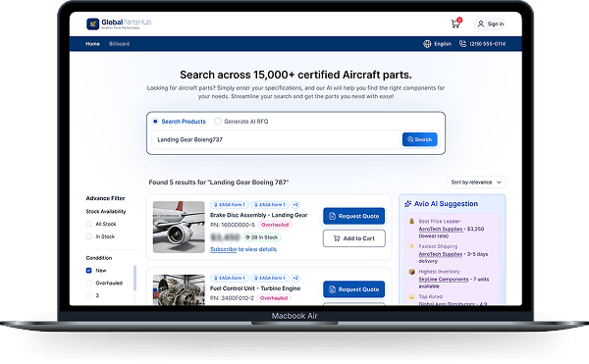Click the Advance Filter heading
589x364 pixels.
[106, 198]
